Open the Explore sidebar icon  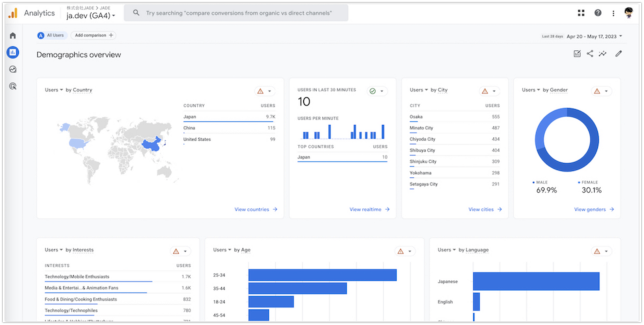(13, 69)
